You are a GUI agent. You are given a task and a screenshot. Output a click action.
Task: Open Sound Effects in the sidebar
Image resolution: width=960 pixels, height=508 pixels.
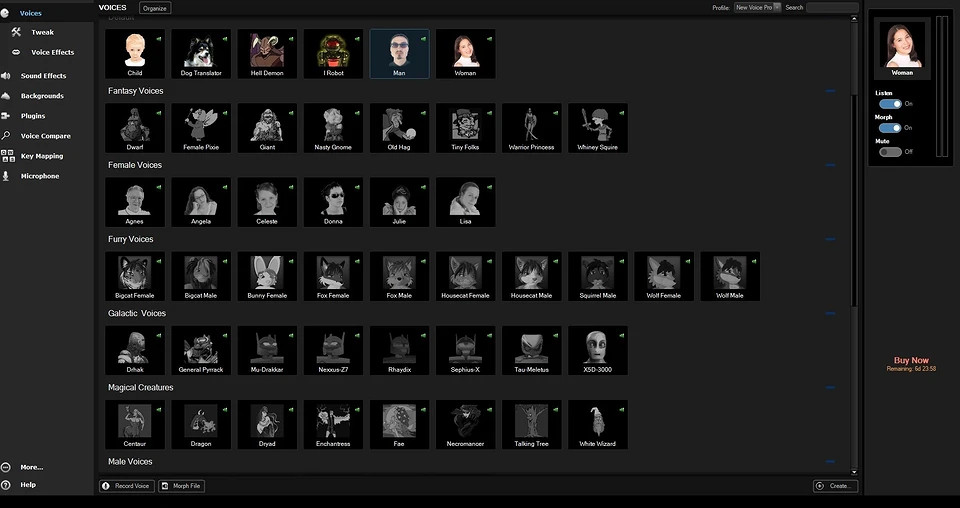(x=43, y=76)
